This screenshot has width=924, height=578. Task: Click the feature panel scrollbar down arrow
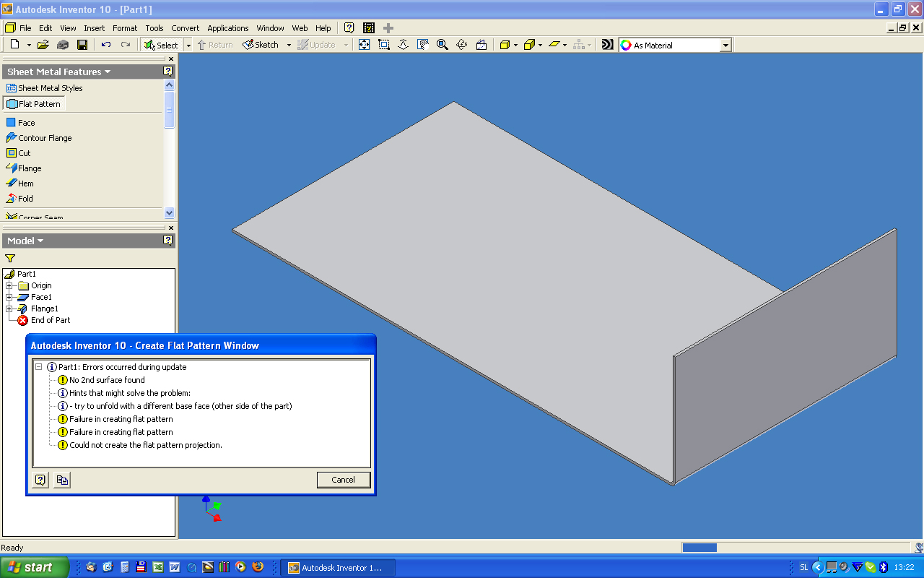(x=170, y=213)
